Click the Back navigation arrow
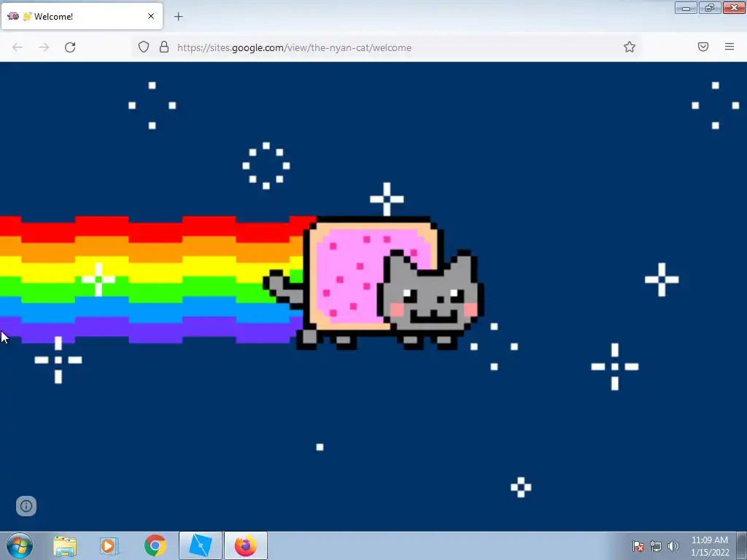 point(18,47)
